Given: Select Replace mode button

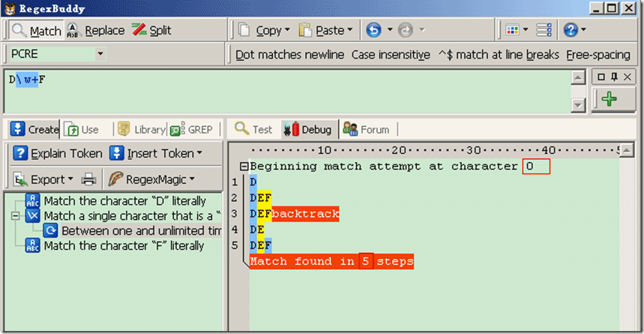Looking at the screenshot, I should (x=95, y=30).
